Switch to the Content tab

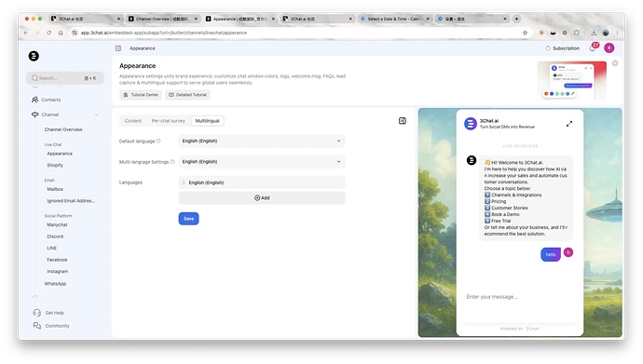[133, 121]
